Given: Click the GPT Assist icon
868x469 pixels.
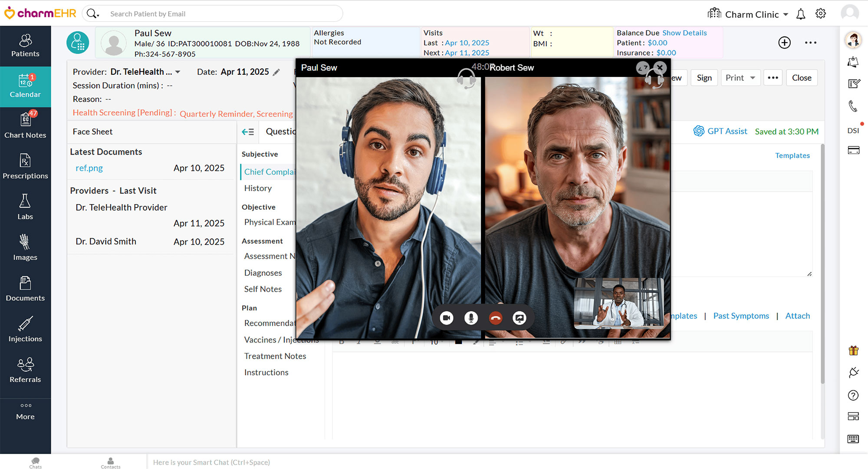Looking at the screenshot, I should [x=699, y=131].
